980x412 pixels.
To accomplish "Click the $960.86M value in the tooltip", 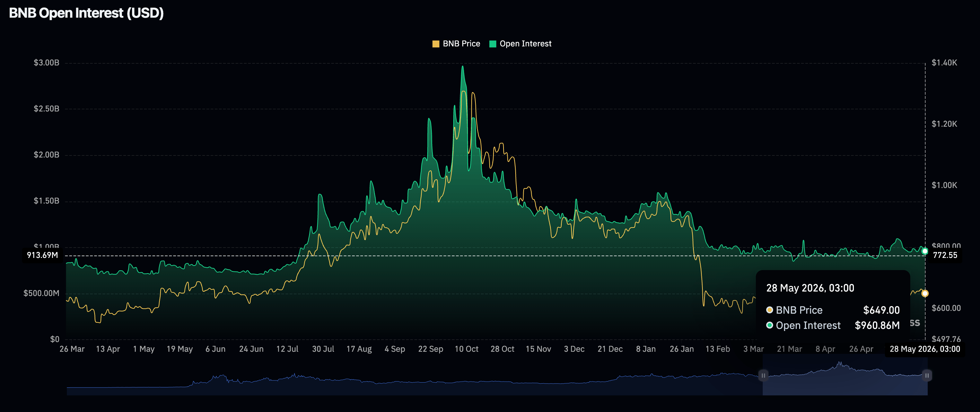I will click(x=877, y=325).
